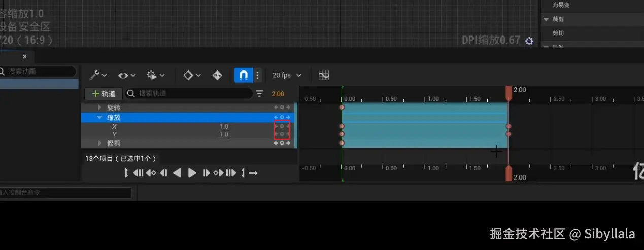Add a key on the 旋转 track

click(282, 108)
